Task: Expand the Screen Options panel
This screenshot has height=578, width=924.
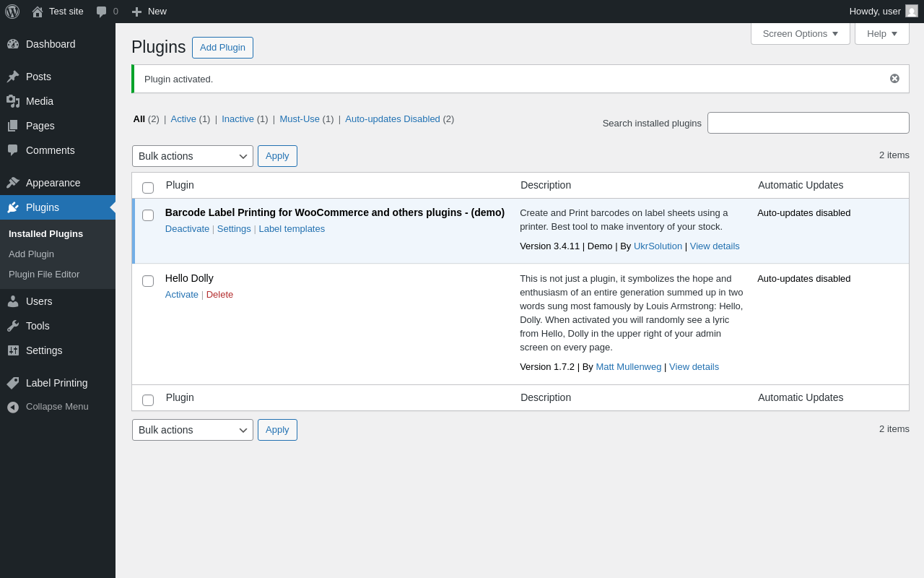Action: click(x=800, y=33)
